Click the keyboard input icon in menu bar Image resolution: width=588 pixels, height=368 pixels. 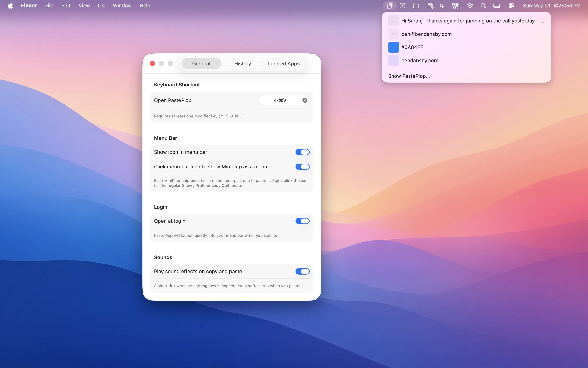pos(497,6)
